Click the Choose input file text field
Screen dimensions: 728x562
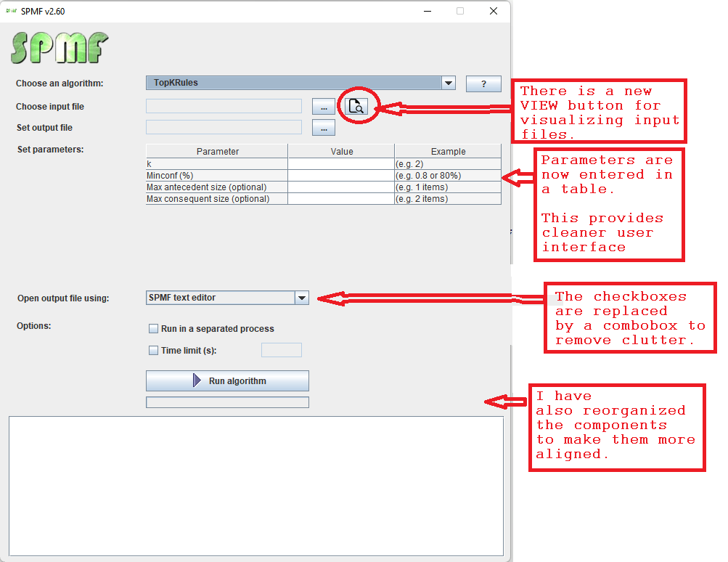click(x=224, y=106)
